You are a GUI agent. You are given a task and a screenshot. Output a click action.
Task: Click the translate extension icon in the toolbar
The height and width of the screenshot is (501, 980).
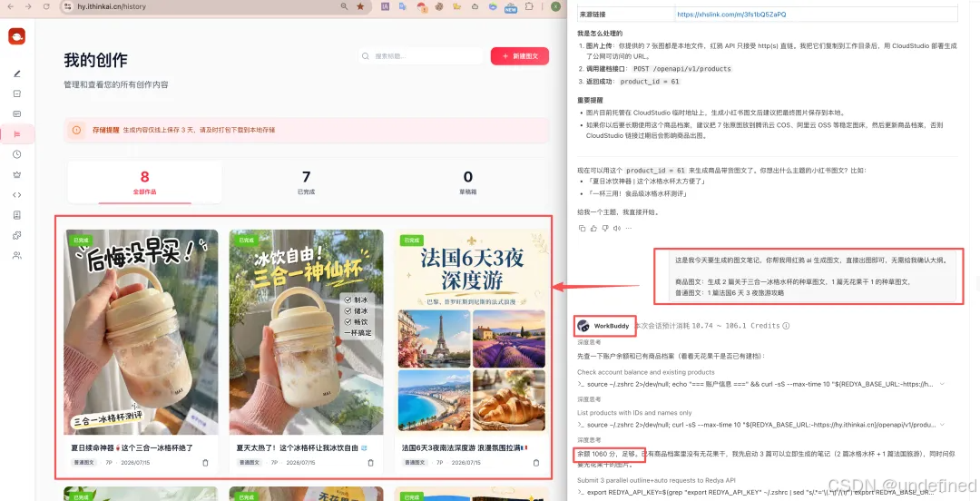403,6
